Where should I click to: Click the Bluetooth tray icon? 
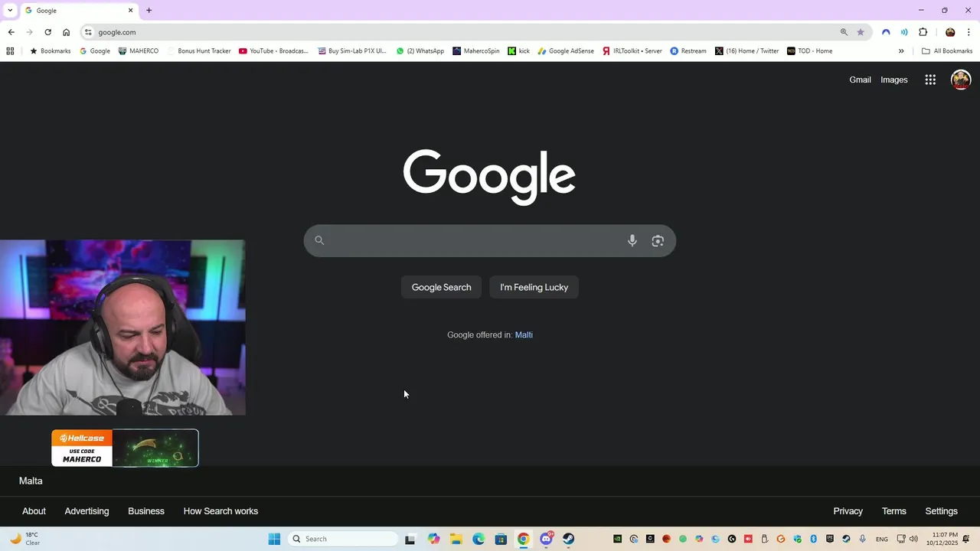[x=814, y=539]
